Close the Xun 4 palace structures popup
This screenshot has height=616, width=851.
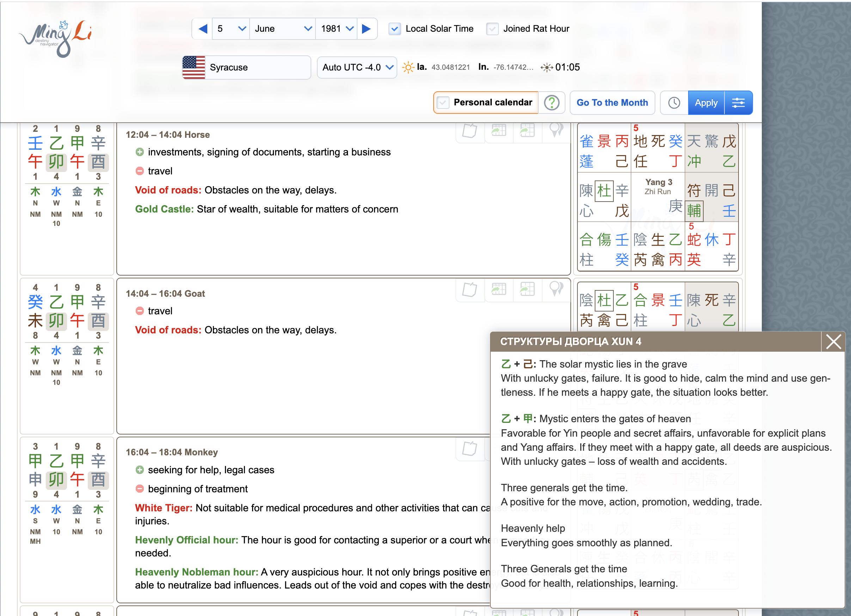pyautogui.click(x=833, y=342)
